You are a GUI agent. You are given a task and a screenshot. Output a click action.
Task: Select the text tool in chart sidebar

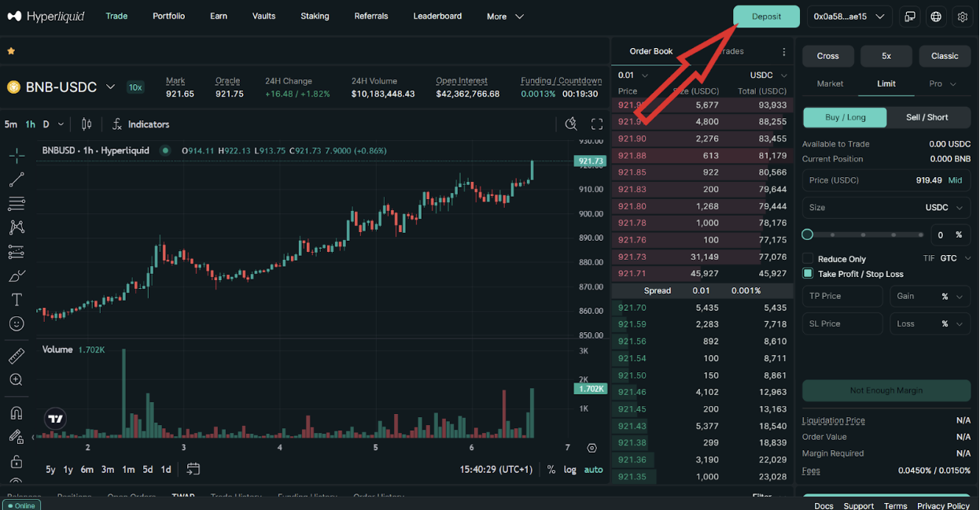point(16,300)
